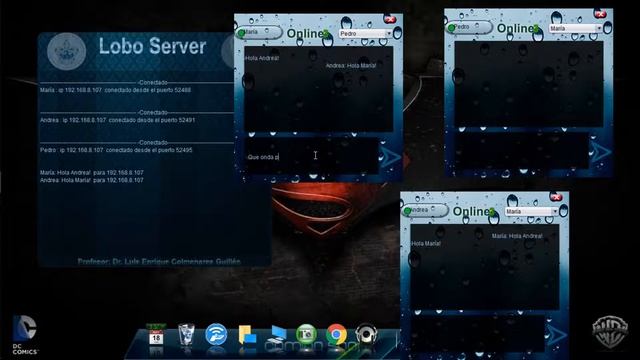
Task: Click 'Hola Andrea!' message in María's chat
Action: click(262, 58)
